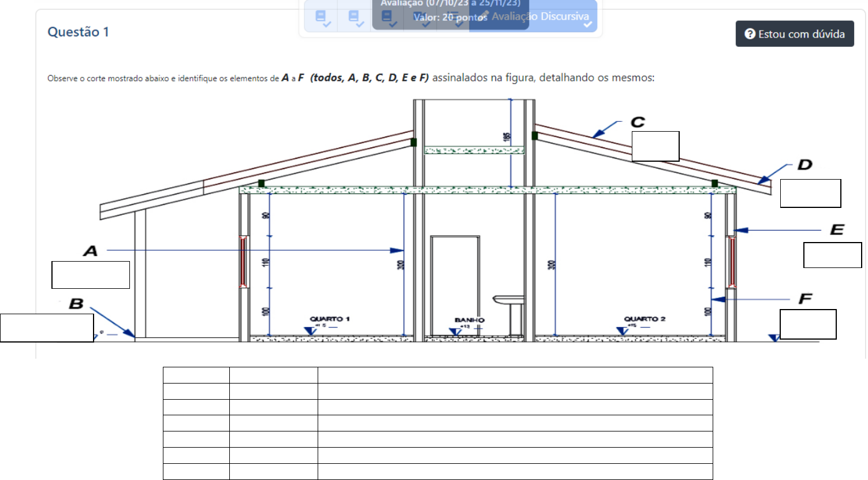Click the checkmark on Avaliação Discursiva tab
This screenshot has width=868, height=480.
click(x=587, y=24)
